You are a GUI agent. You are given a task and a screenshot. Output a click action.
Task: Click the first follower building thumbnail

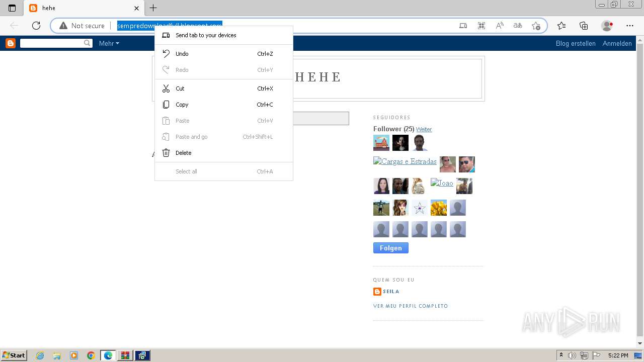pyautogui.click(x=381, y=143)
